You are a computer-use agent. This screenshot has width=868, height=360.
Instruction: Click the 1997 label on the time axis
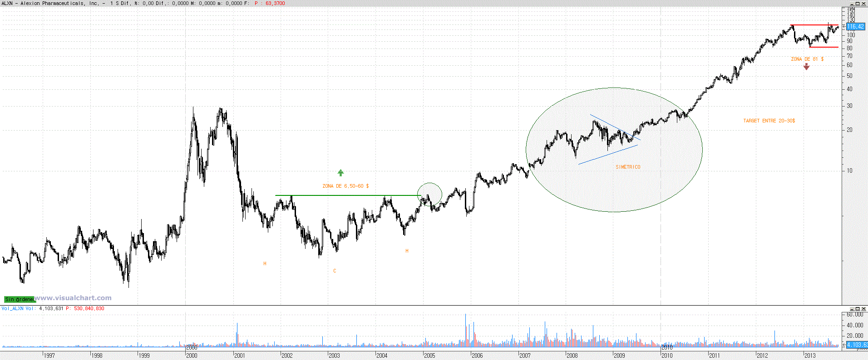pyautogui.click(x=49, y=355)
